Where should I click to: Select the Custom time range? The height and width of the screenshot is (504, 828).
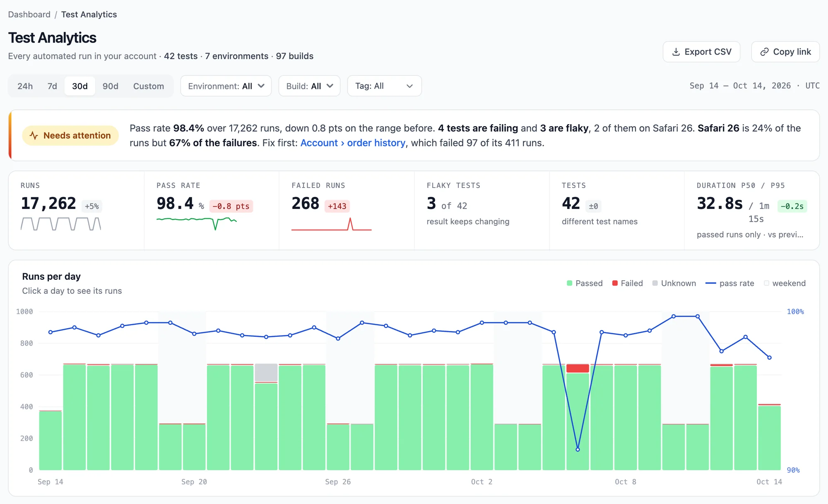149,86
